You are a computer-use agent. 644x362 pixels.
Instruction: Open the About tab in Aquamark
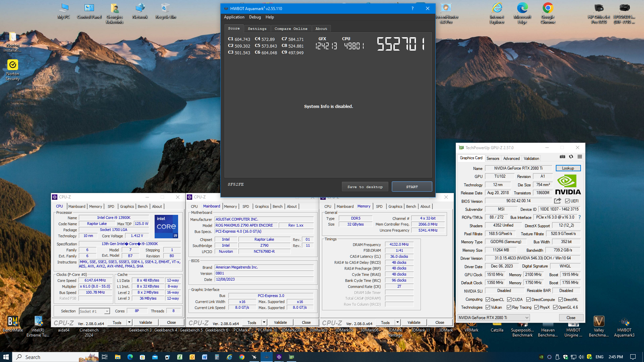(321, 29)
